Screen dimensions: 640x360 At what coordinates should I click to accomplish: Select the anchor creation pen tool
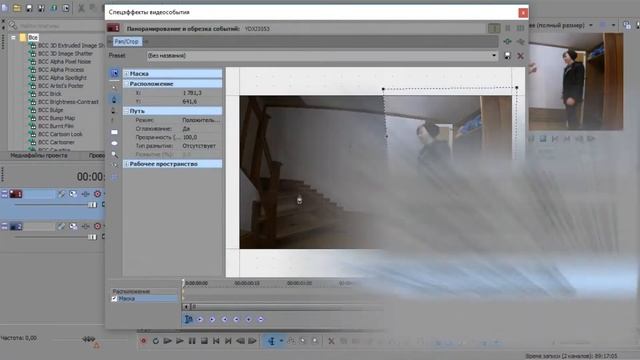point(114,99)
